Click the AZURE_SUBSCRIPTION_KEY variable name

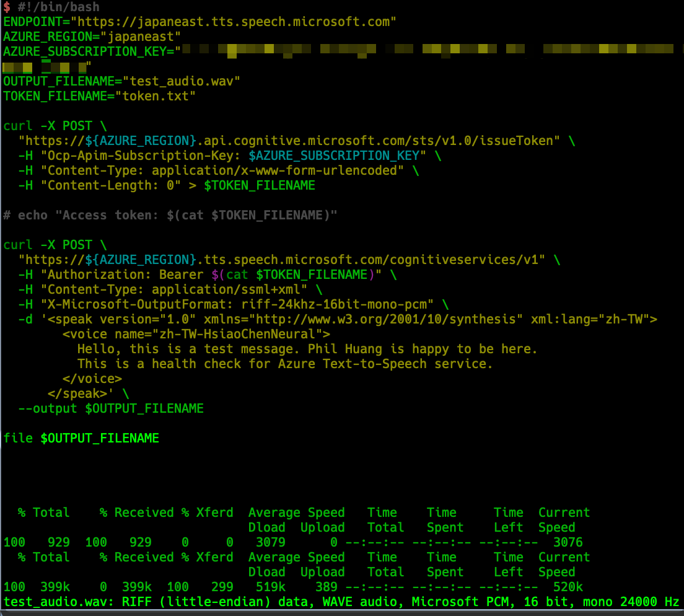pyautogui.click(x=85, y=51)
